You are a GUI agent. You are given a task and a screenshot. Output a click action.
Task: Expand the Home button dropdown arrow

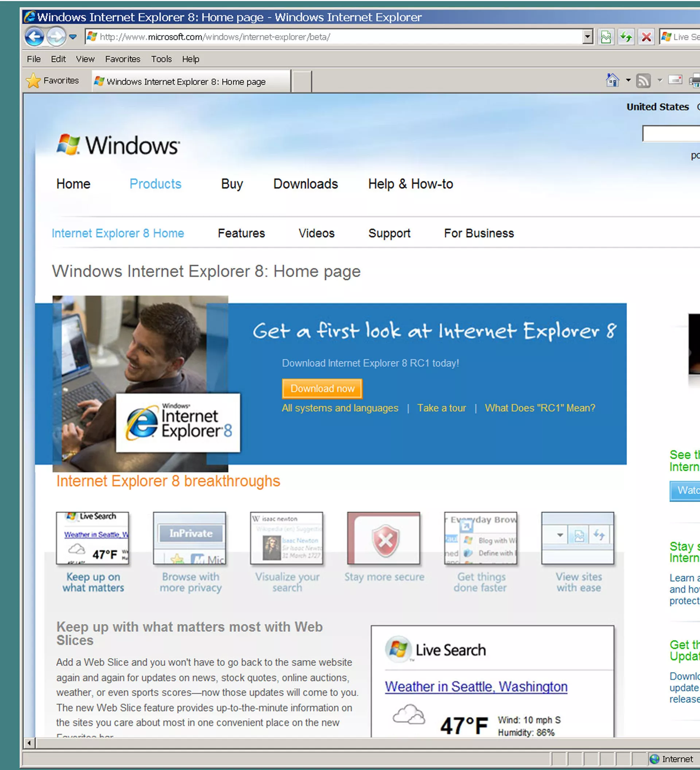coord(628,80)
